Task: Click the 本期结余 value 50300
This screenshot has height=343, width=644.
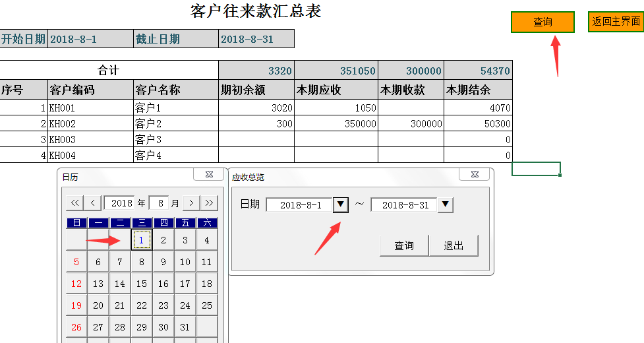Action: pos(479,123)
